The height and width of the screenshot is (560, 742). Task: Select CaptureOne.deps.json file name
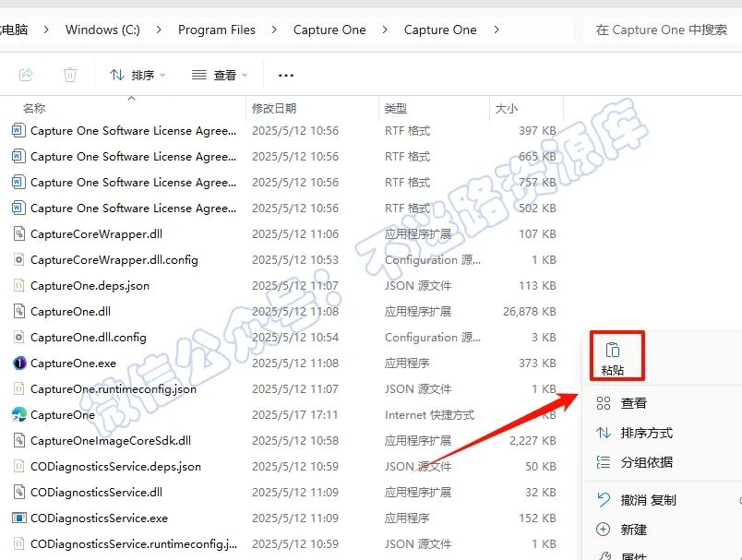point(90,286)
